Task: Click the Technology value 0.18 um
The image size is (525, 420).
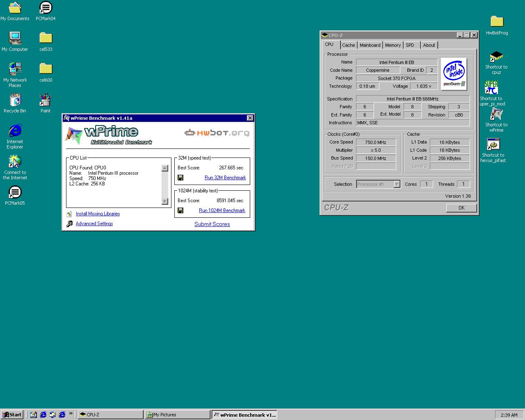Action: [367, 86]
